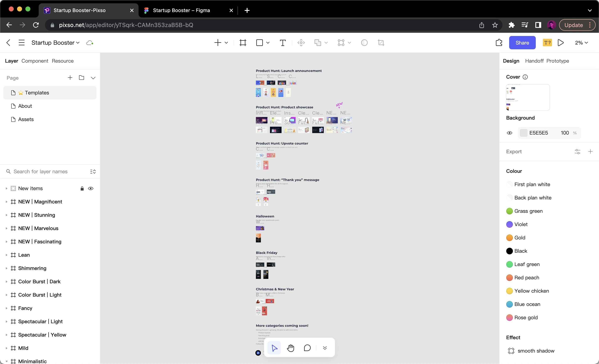This screenshot has height=364, width=599.
Task: Open the plugins icon next to Share
Action: pos(499,43)
